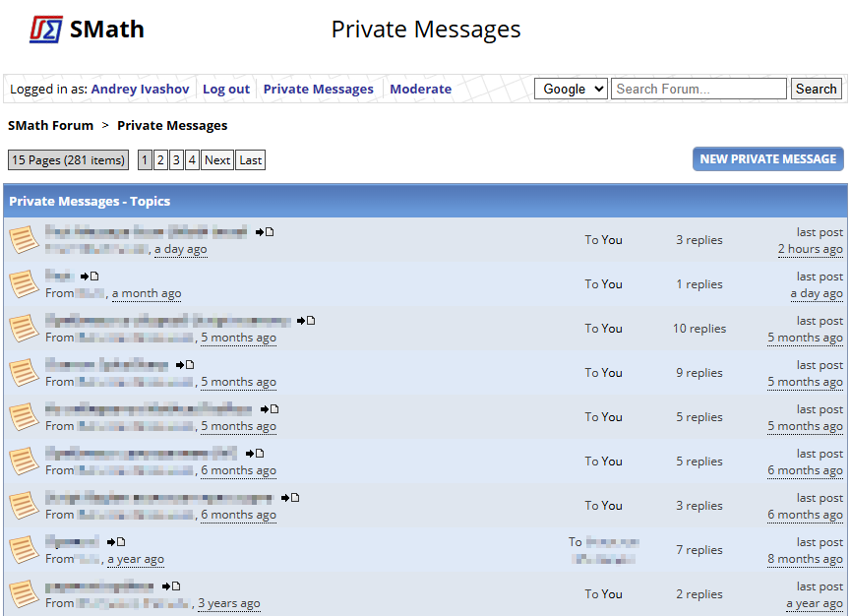850x616 pixels.
Task: Click the 15 Pages (281 items) selector
Action: pos(67,159)
